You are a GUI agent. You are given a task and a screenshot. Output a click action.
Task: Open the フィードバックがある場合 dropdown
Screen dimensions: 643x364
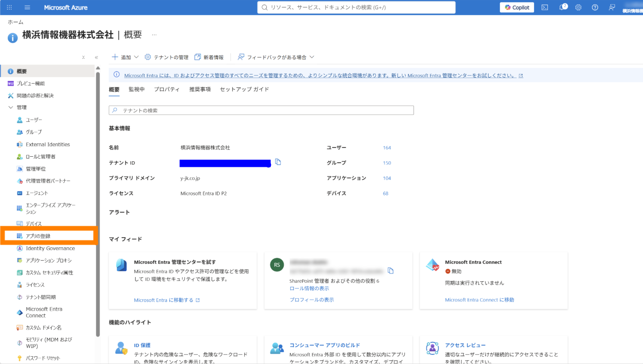[276, 57]
